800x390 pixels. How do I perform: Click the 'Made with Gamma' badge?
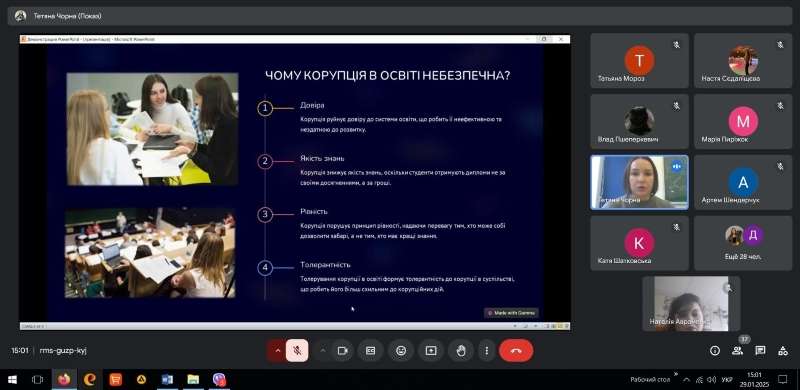click(511, 313)
